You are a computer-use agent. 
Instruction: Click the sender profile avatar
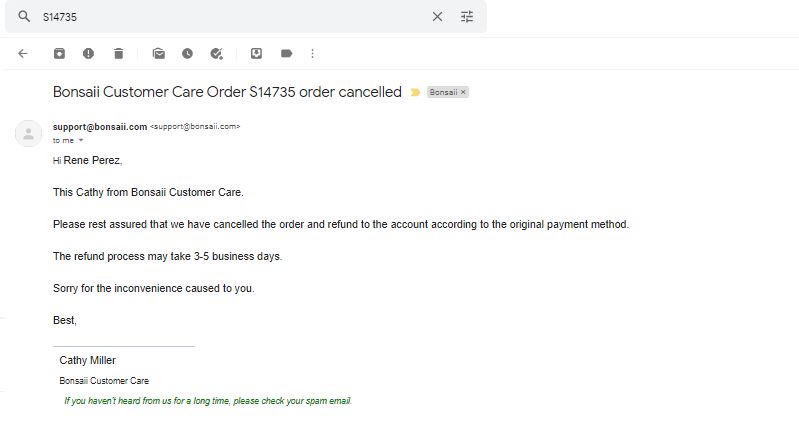point(29,134)
